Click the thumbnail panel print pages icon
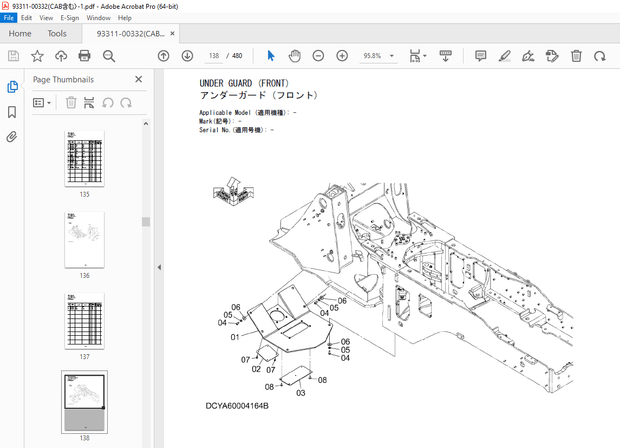Image resolution: width=620 pixels, height=448 pixels. click(x=89, y=103)
